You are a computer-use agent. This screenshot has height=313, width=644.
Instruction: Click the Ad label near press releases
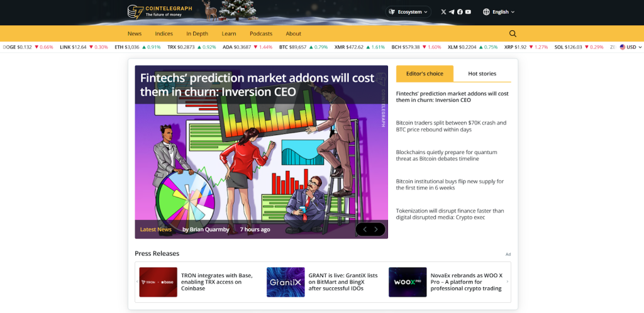tap(508, 255)
